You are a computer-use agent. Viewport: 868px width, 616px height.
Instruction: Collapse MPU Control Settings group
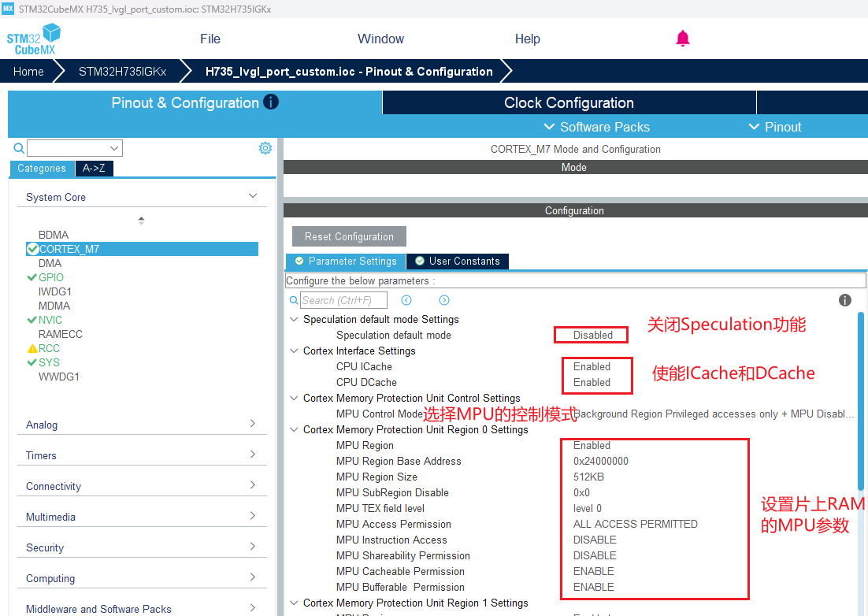coord(294,398)
